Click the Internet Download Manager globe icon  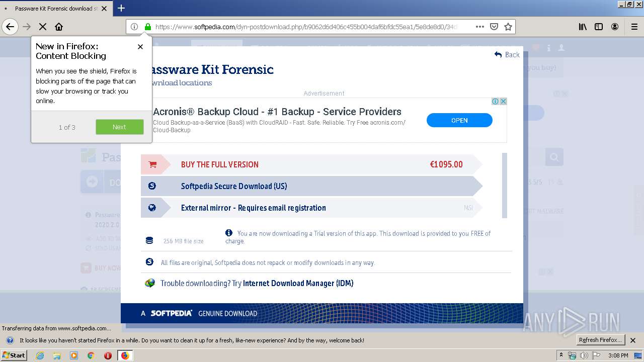point(150,283)
